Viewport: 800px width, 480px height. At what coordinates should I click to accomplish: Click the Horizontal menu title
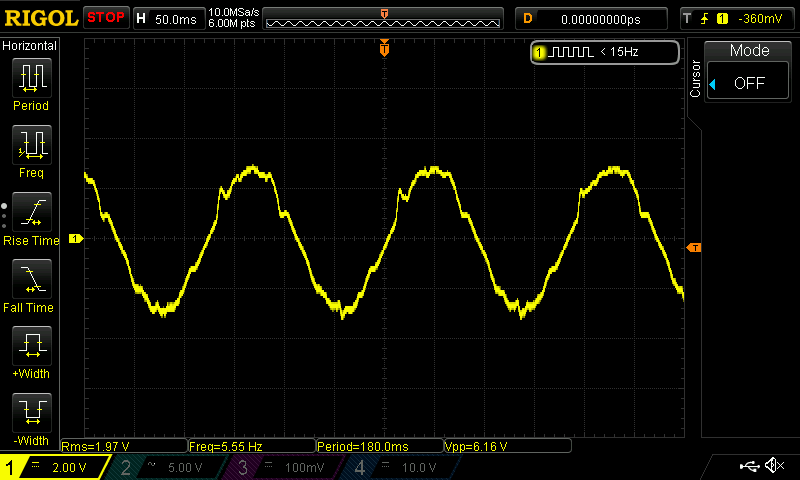pos(30,46)
